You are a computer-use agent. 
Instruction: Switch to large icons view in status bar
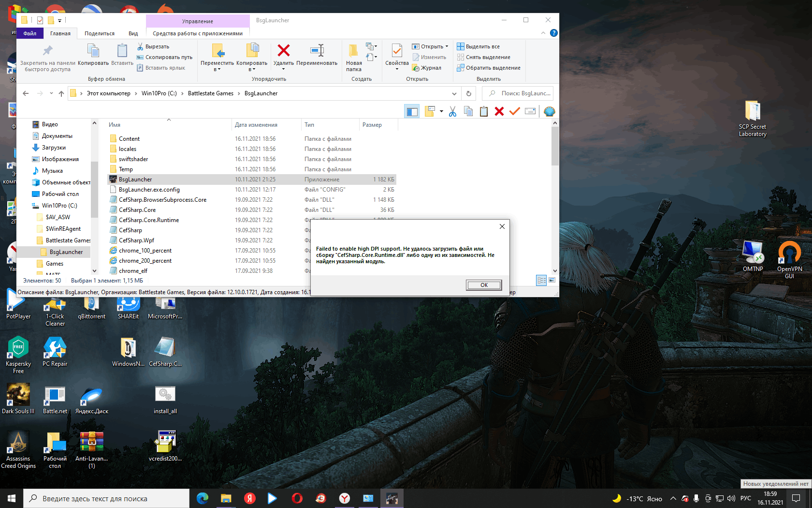[552, 280]
